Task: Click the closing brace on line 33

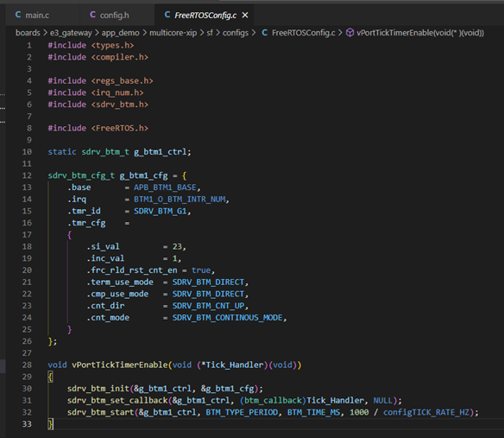Action: click(x=50, y=424)
